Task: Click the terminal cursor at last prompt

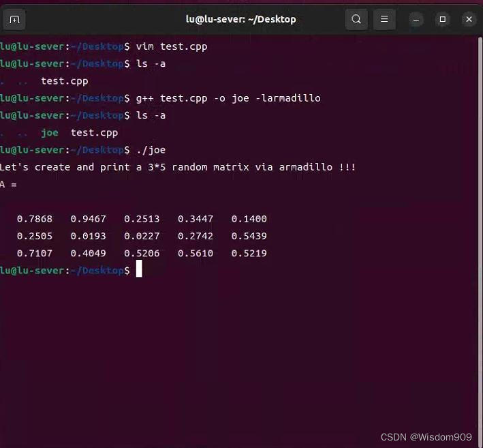Action: 139,269
